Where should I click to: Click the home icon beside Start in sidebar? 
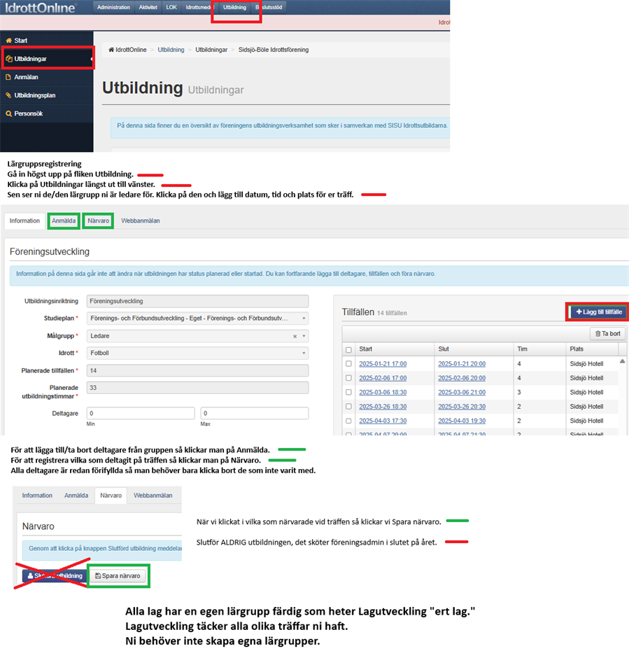tap(8, 41)
